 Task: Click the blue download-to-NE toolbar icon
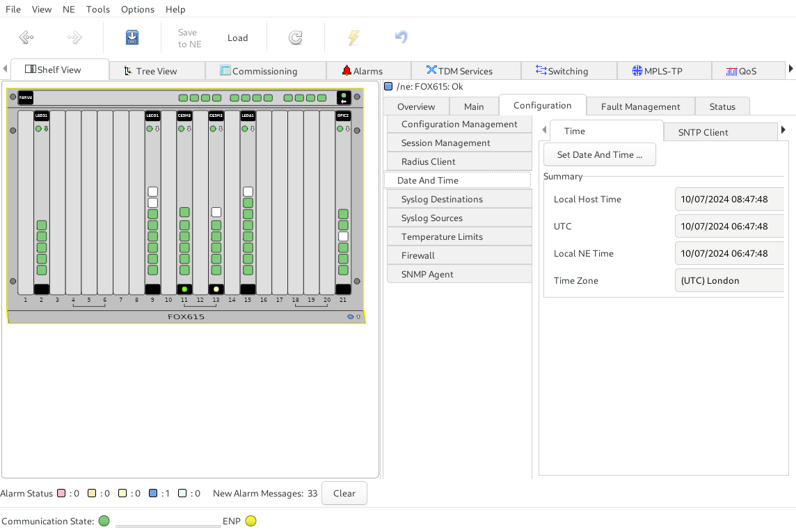(x=132, y=38)
